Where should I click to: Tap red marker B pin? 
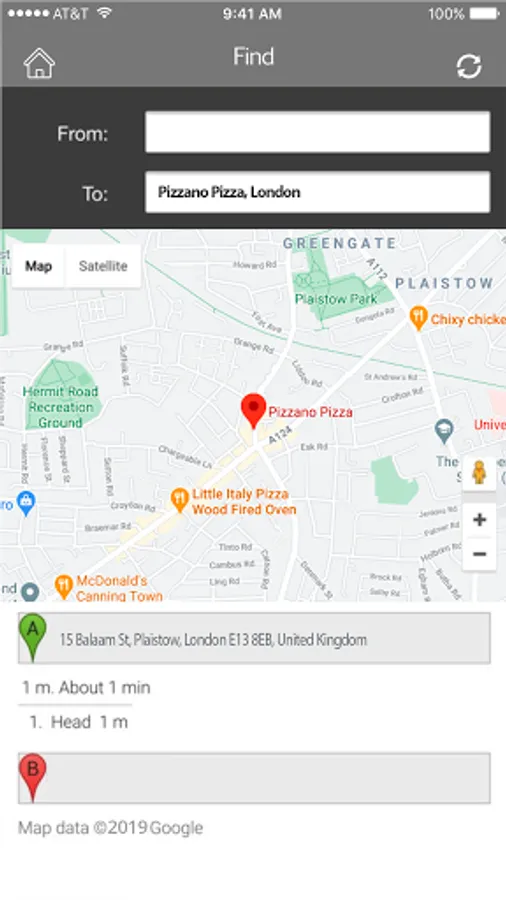point(33,777)
